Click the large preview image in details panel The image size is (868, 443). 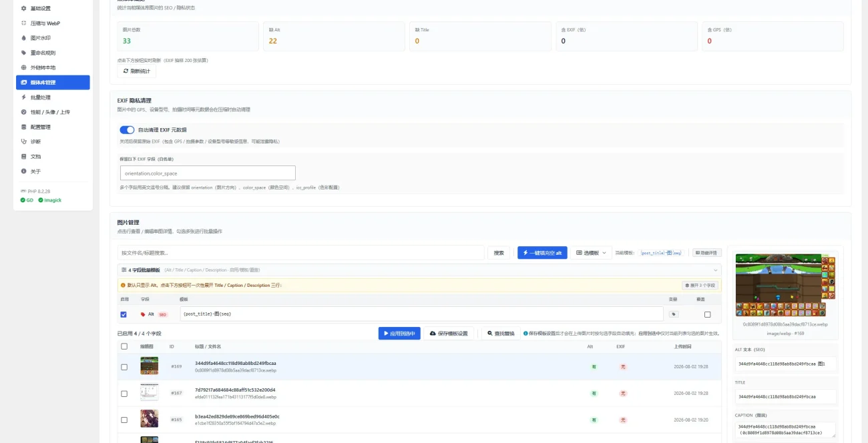pos(785,285)
